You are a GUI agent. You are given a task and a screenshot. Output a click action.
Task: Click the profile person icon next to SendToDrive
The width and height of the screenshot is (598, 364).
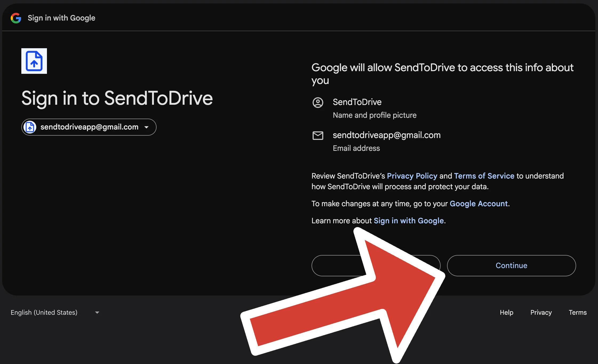pos(318,102)
